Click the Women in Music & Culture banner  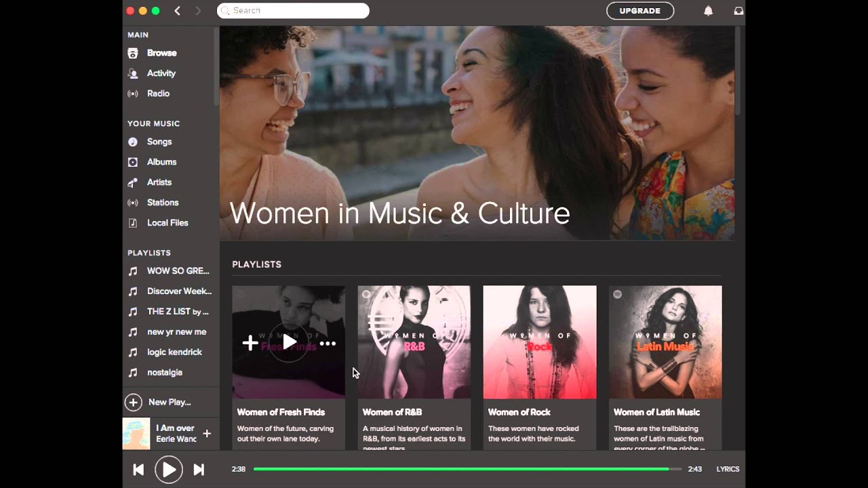click(x=477, y=133)
